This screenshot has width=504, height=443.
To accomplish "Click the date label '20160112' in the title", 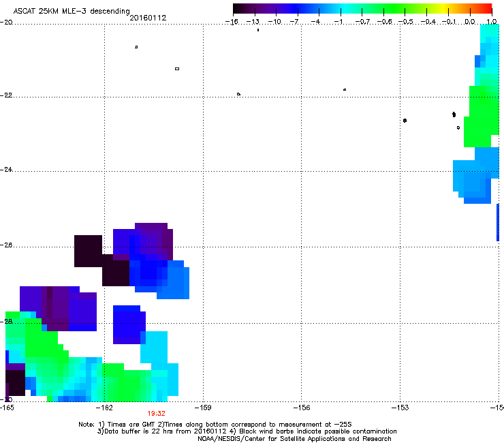I will coord(148,18).
